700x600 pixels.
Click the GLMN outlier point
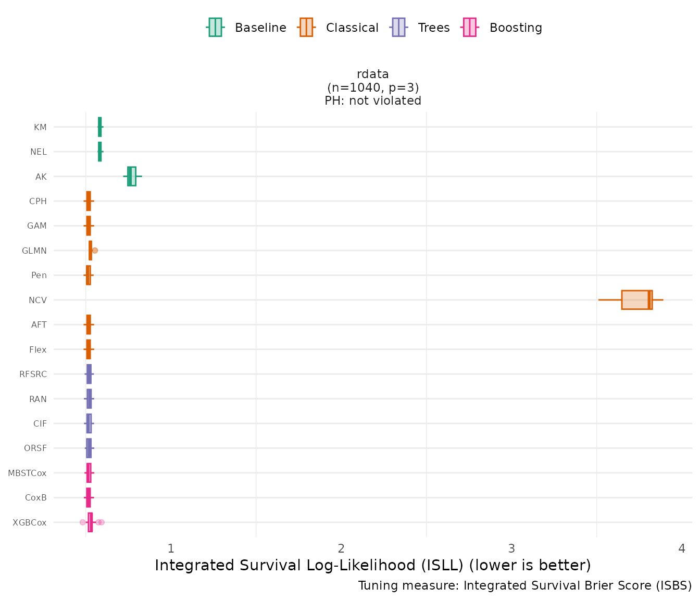95,251
